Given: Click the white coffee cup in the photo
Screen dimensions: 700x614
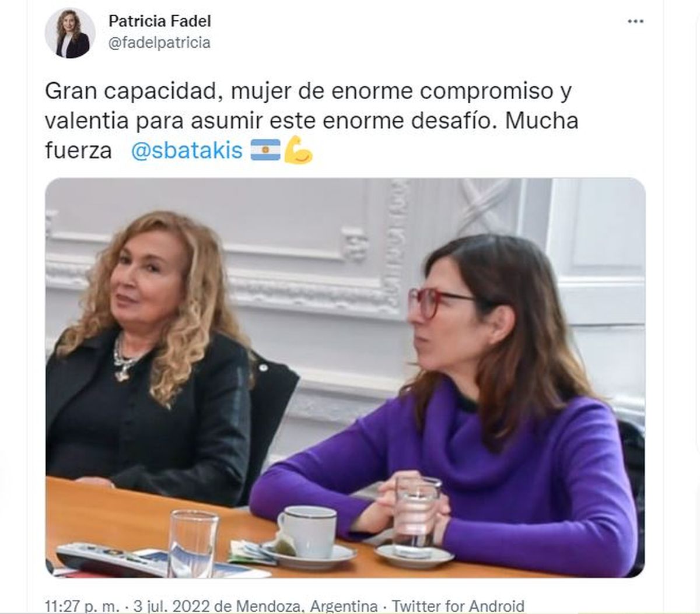Looking at the screenshot, I should [x=307, y=531].
